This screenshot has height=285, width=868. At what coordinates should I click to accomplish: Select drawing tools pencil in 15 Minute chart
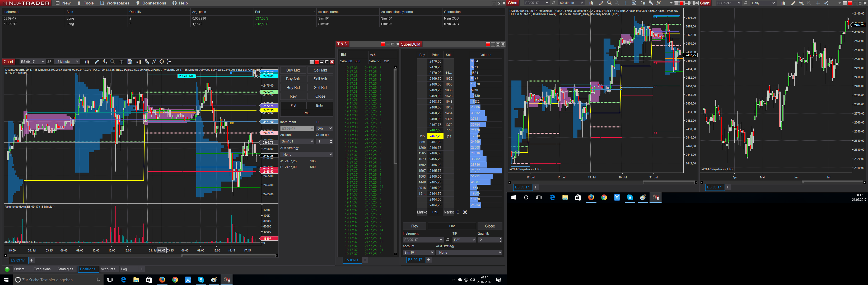tap(97, 61)
